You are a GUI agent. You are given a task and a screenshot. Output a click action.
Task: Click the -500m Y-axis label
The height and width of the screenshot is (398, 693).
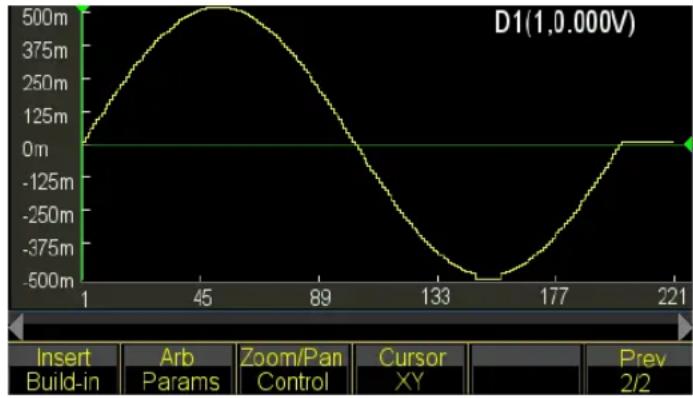coord(48,280)
